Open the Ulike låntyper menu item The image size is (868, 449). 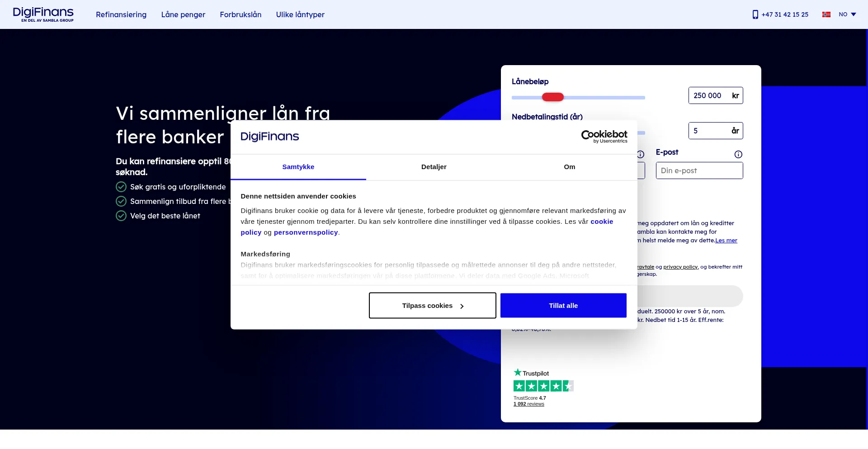tap(300, 14)
